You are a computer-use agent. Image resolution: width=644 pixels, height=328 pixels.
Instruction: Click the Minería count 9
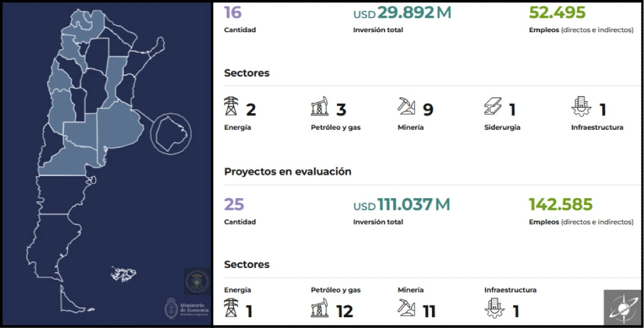pos(428,110)
